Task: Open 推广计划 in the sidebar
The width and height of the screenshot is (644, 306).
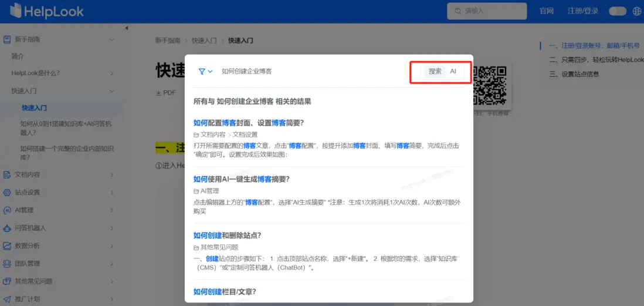Action: click(x=28, y=299)
